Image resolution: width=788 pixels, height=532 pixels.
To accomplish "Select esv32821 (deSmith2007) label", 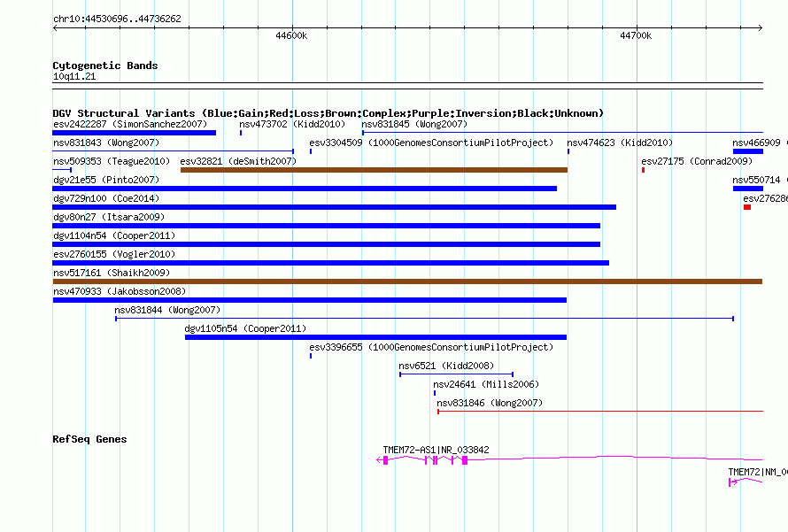I will 238,161.
